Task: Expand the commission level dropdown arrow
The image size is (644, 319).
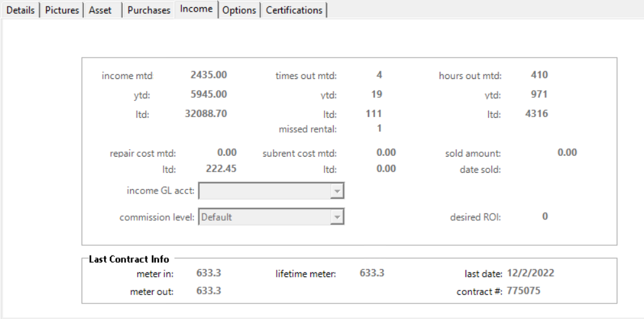Action: tap(337, 217)
